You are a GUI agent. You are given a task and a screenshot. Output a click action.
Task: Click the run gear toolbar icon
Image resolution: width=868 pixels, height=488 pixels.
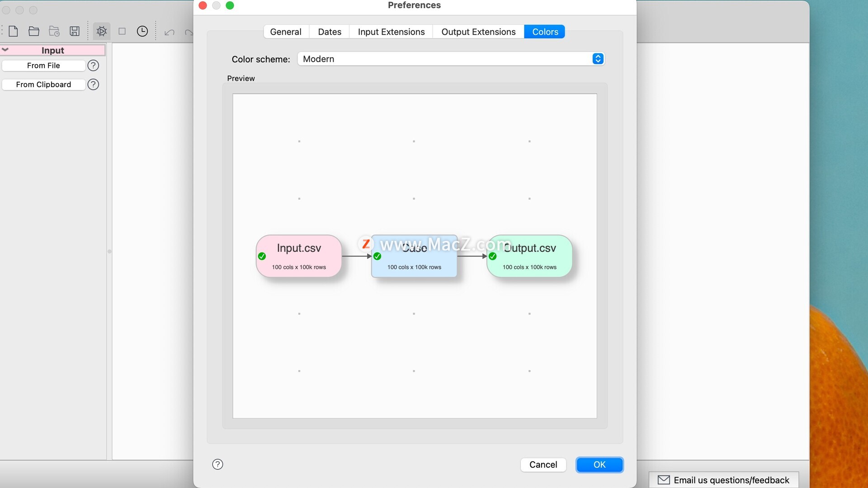point(102,31)
